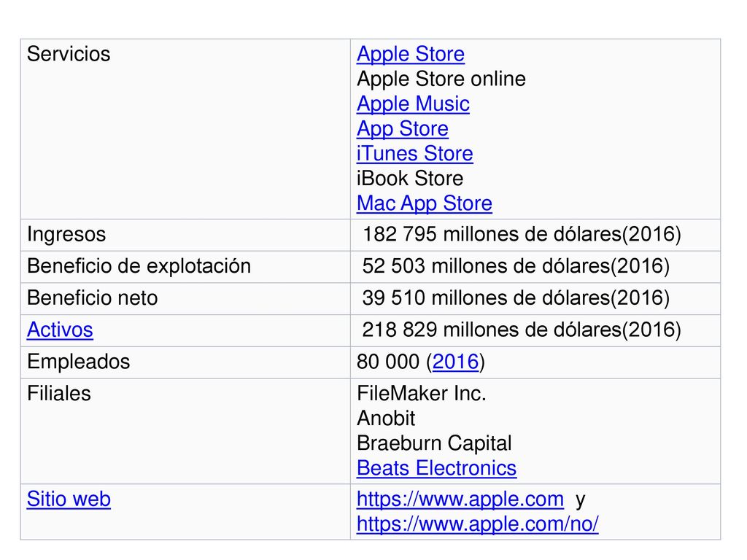Image resolution: width=747 pixels, height=560 pixels.
Task: Open the https://www.apple.com link
Action: pos(460,499)
